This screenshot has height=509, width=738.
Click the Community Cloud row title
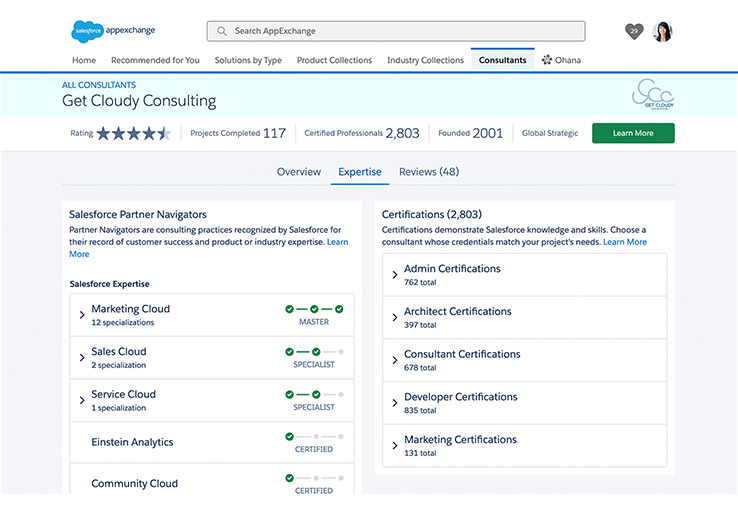pyautogui.click(x=135, y=484)
